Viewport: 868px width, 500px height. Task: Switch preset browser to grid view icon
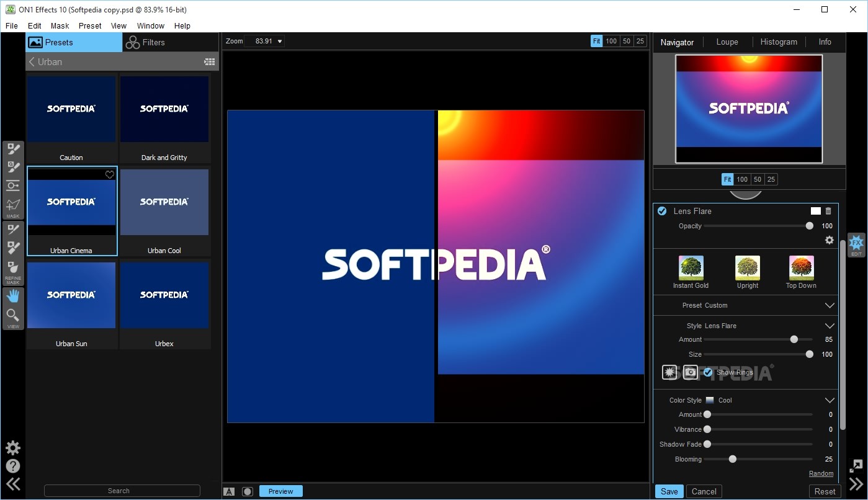(x=210, y=61)
